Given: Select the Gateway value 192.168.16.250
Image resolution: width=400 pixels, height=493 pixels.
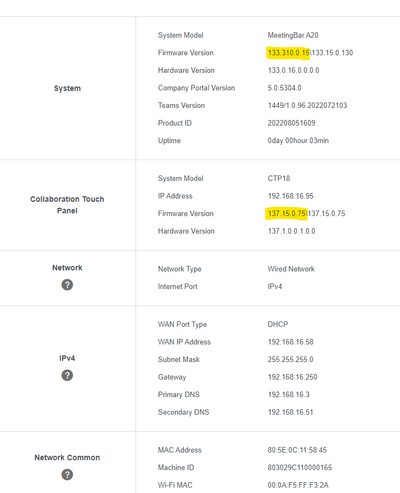Looking at the screenshot, I should [293, 377].
